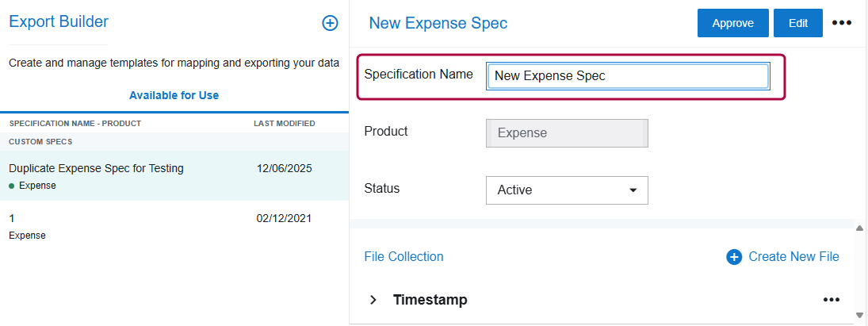
Task: Click the Product field showing Expense
Action: pos(567,133)
